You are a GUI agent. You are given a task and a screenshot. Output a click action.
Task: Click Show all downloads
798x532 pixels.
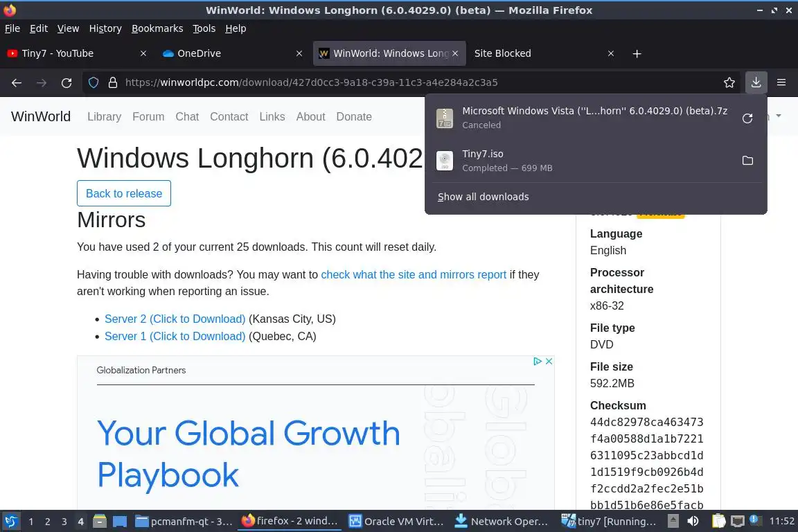coord(483,197)
